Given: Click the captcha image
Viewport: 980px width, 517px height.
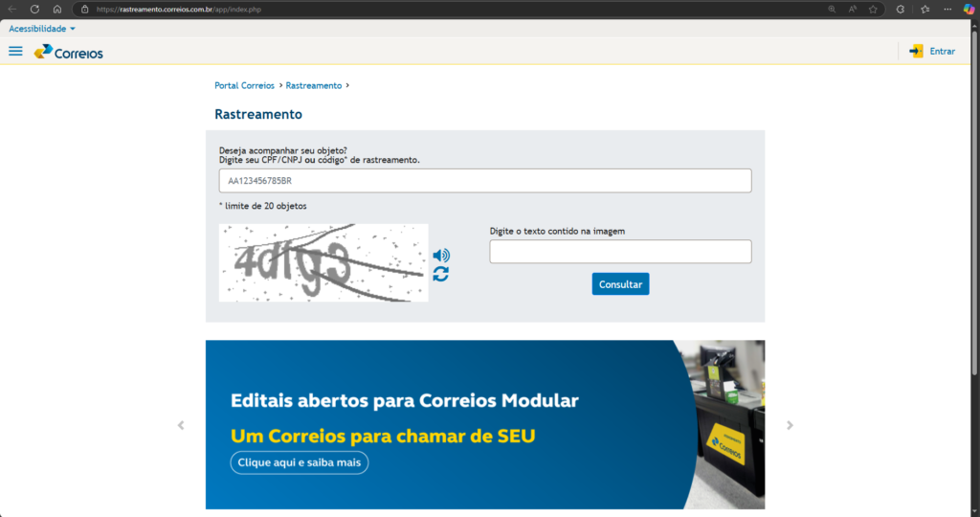Looking at the screenshot, I should 323,262.
